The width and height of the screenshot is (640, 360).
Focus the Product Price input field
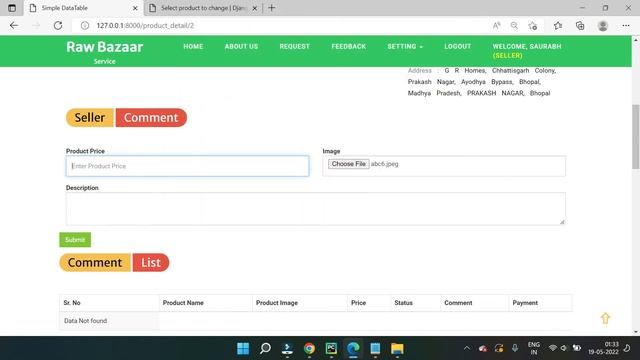coord(187,166)
